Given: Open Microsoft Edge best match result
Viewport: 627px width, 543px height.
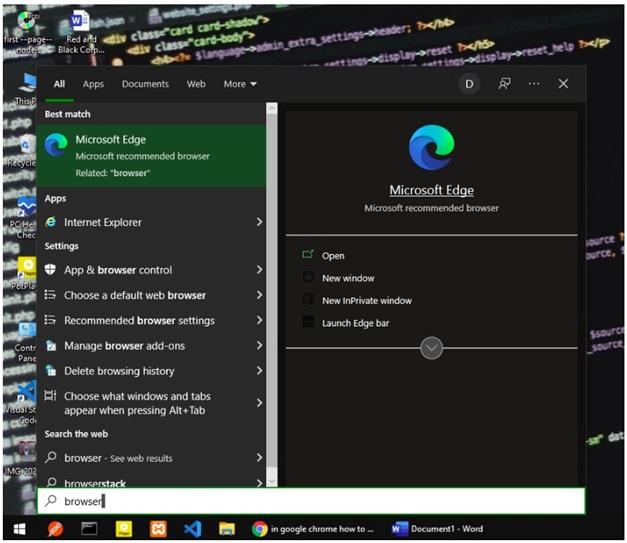Looking at the screenshot, I should point(151,156).
